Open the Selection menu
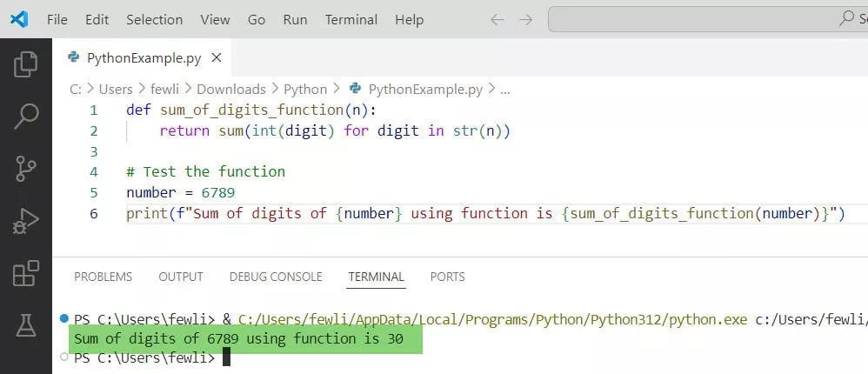The image size is (868, 374). pos(154,19)
